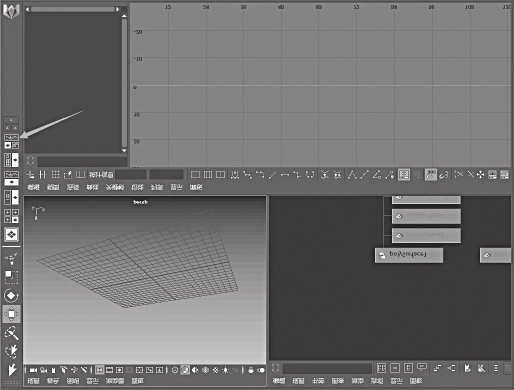Frame playback range in Graph Editor
The image size is (514, 390).
pos(208,175)
